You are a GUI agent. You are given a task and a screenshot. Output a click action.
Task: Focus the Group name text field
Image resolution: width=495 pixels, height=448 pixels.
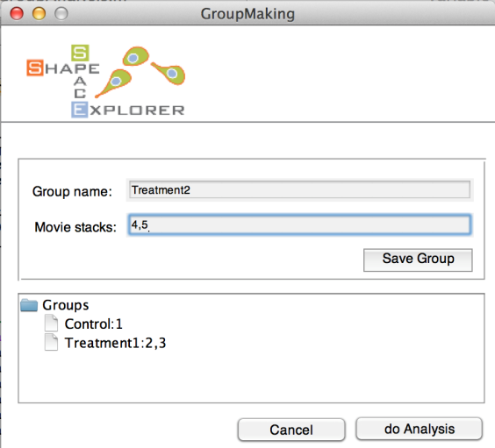(299, 189)
